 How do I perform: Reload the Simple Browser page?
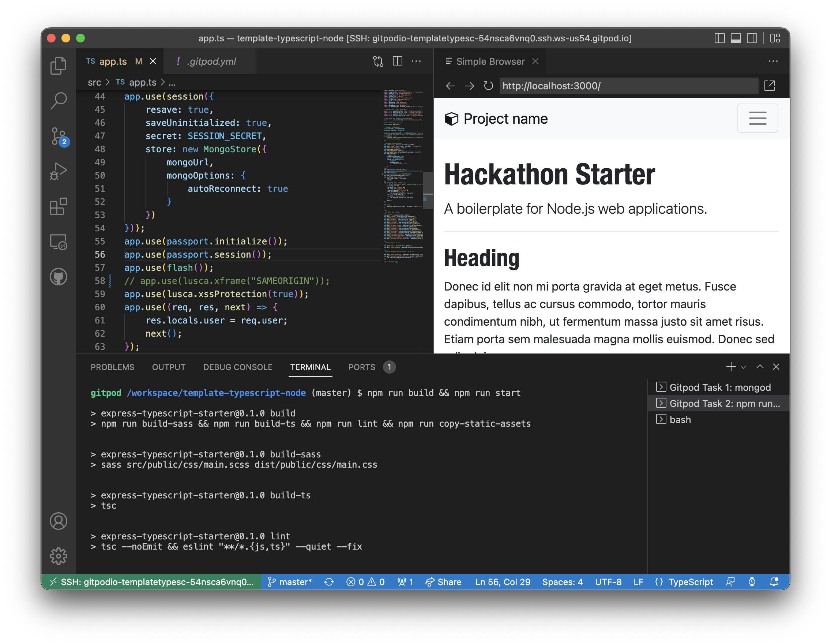489,86
